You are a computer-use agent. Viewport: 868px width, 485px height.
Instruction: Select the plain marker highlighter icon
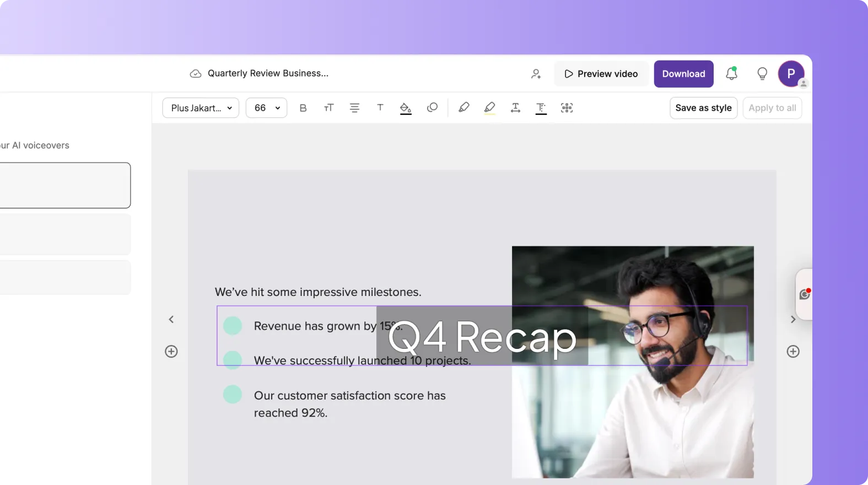[x=463, y=107]
